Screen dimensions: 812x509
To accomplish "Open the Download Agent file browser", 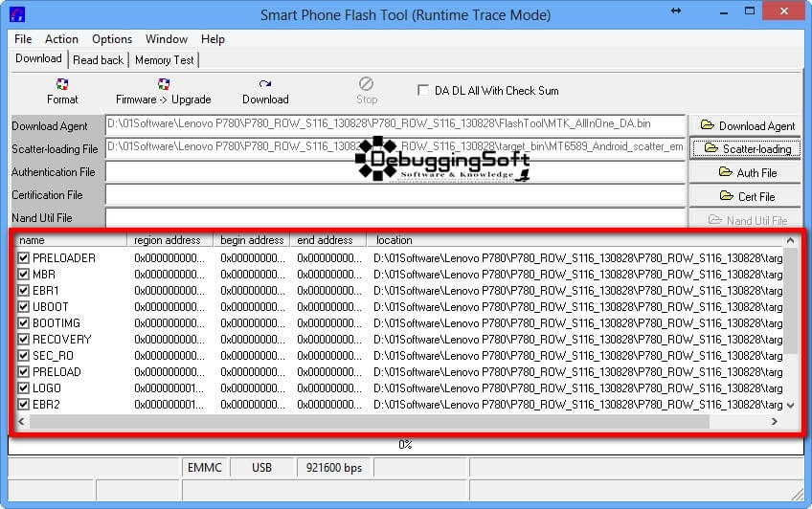I will (746, 125).
